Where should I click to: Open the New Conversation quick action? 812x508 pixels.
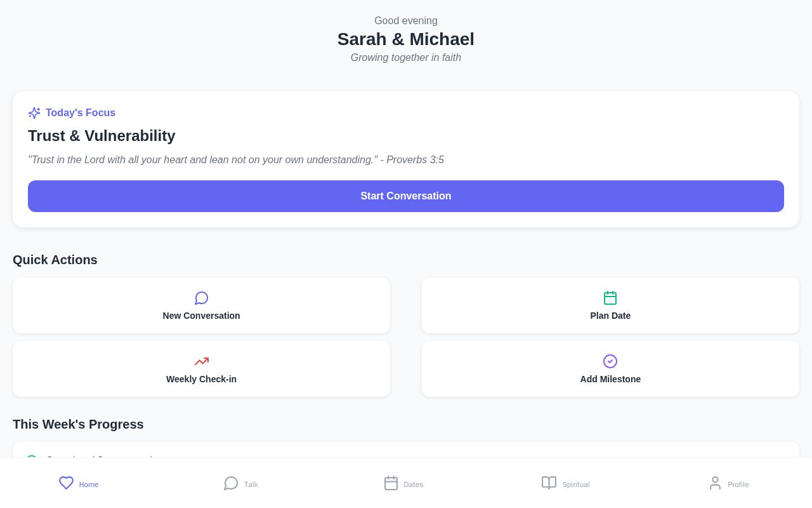pyautogui.click(x=201, y=305)
